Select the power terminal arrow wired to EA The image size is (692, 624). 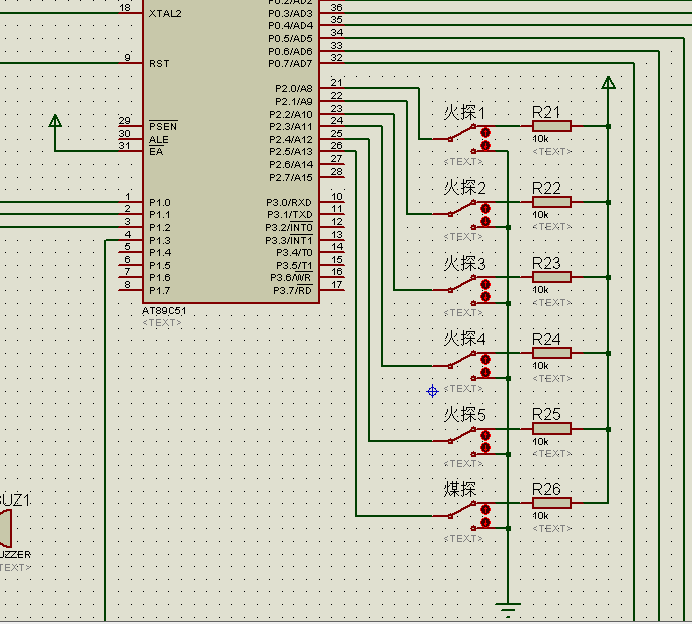[55, 121]
